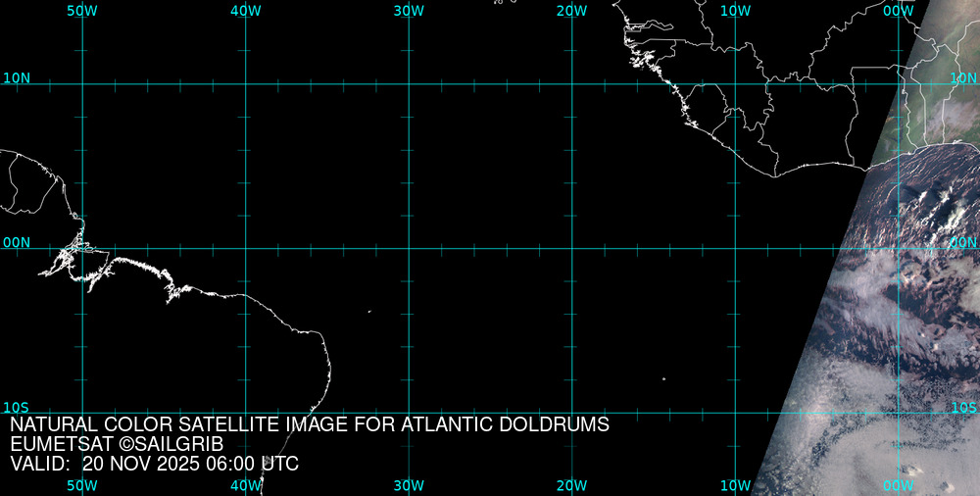
Task: Click the small island dot near 14W 8S
Action: (663, 378)
